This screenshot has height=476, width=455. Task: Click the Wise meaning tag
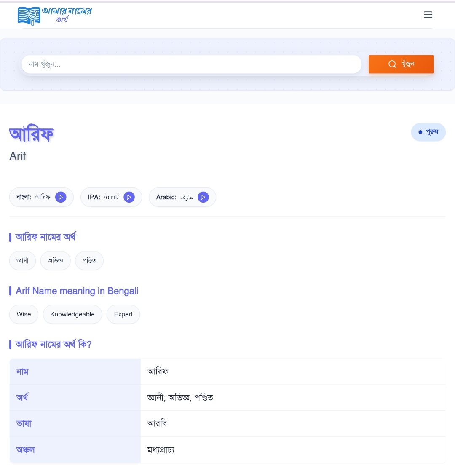(24, 314)
